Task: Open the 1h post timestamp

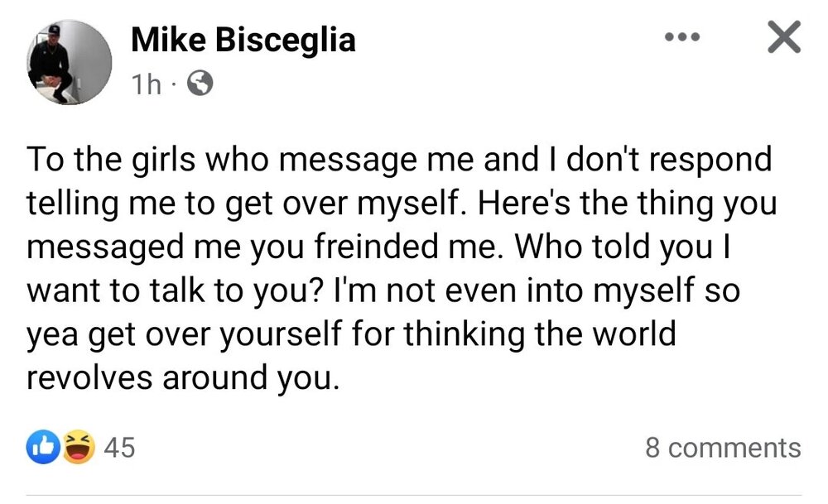Action: (147, 84)
